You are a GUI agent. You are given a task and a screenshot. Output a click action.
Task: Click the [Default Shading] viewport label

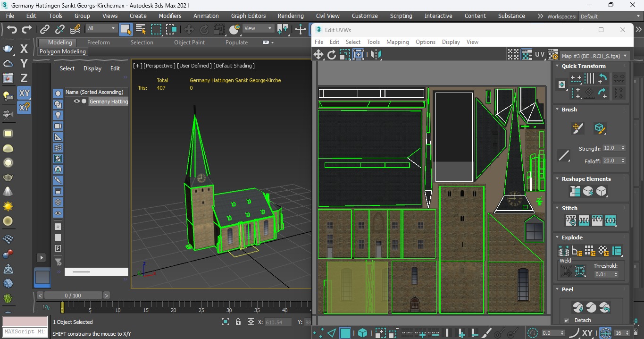234,66
